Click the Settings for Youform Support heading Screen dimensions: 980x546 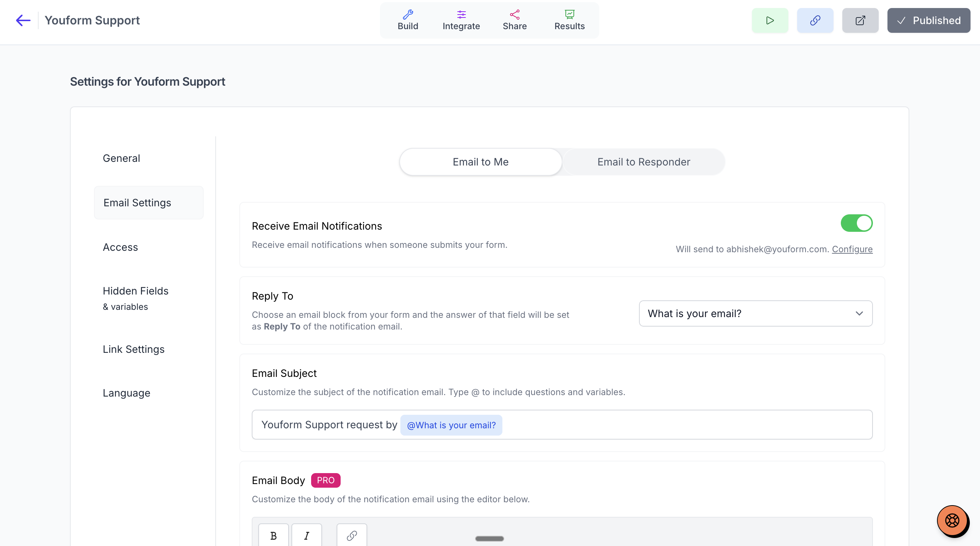[148, 81]
